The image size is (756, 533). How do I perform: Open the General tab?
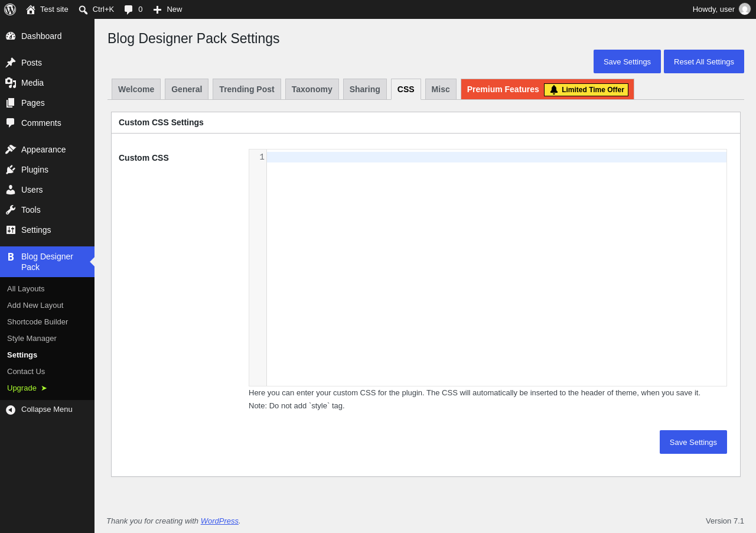point(187,89)
